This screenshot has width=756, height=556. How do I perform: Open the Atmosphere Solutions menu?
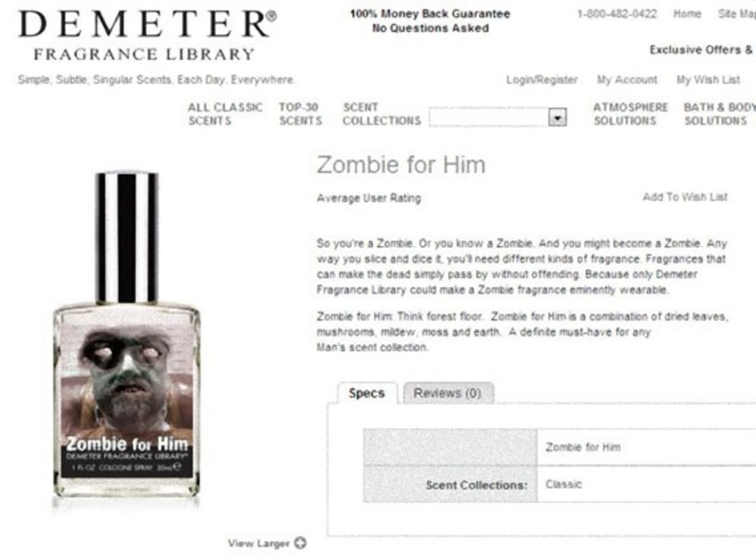[x=630, y=113]
